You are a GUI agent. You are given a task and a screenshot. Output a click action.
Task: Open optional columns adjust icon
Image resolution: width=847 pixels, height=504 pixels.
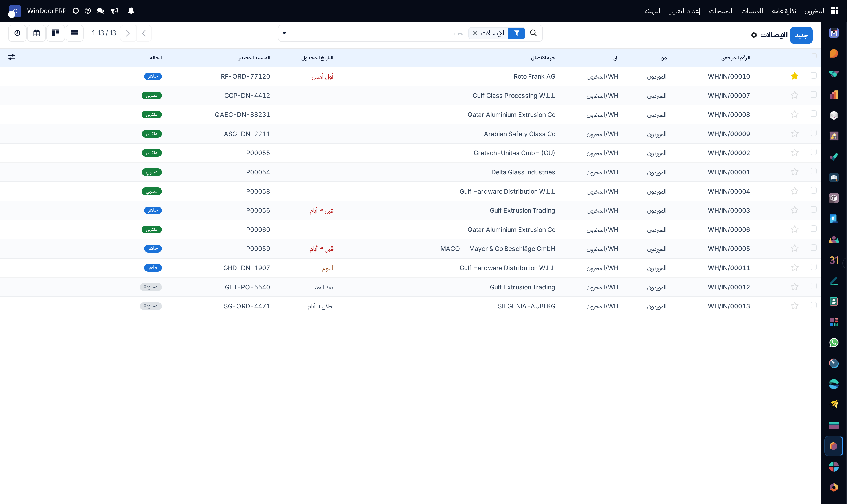[12, 57]
